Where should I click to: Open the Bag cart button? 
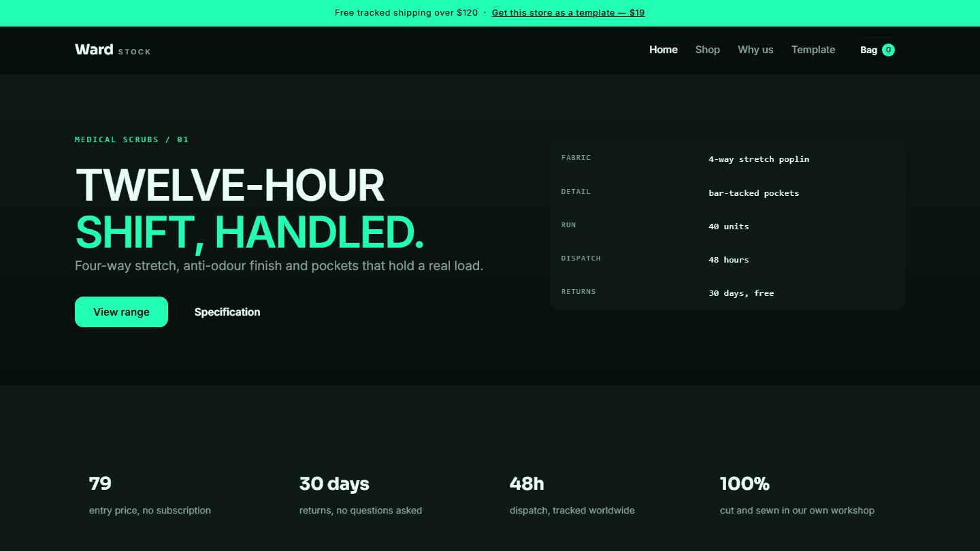coord(877,50)
